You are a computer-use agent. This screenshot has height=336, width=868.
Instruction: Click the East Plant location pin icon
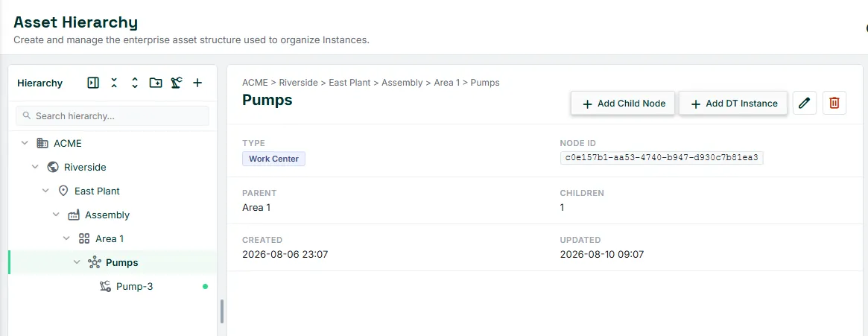[63, 191]
